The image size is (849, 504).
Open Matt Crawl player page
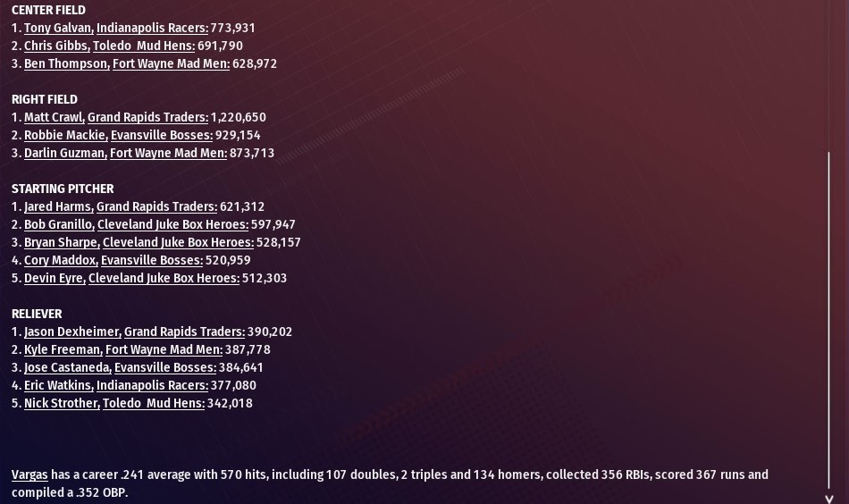[55, 117]
